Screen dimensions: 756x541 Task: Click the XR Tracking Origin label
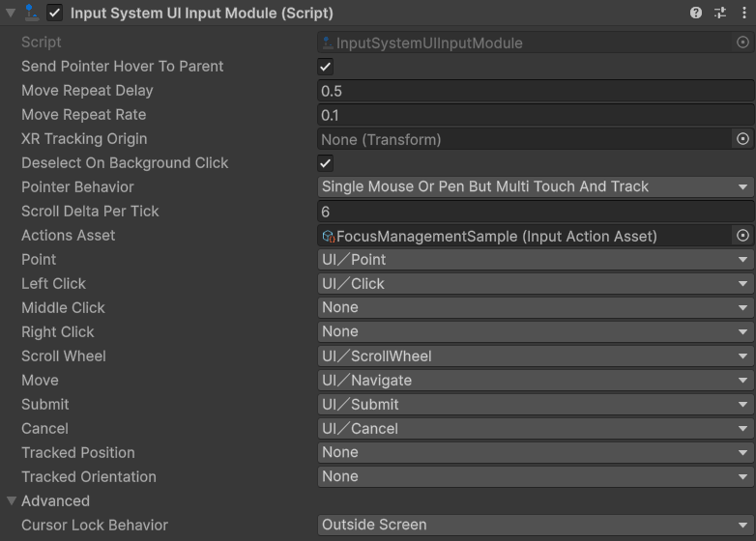84,139
